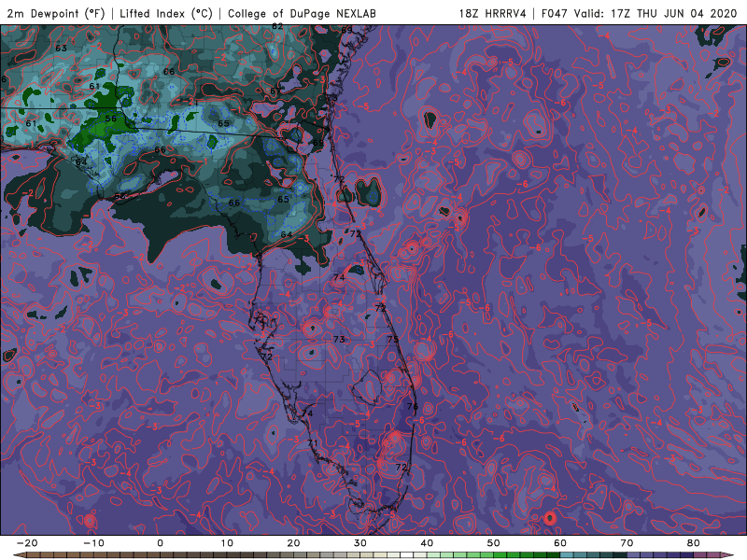Click the 30 colorbar tick label
Viewport: 747px width, 560px height.
360,543
